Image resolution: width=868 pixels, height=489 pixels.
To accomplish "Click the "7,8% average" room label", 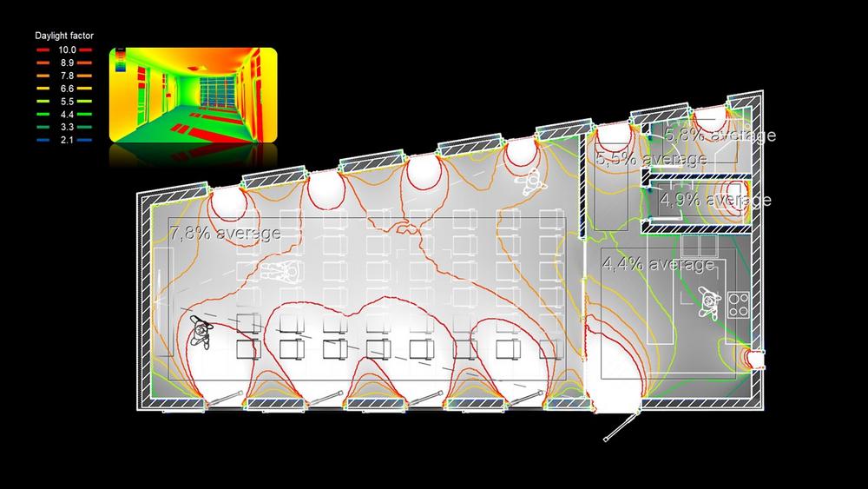I will pyautogui.click(x=225, y=234).
